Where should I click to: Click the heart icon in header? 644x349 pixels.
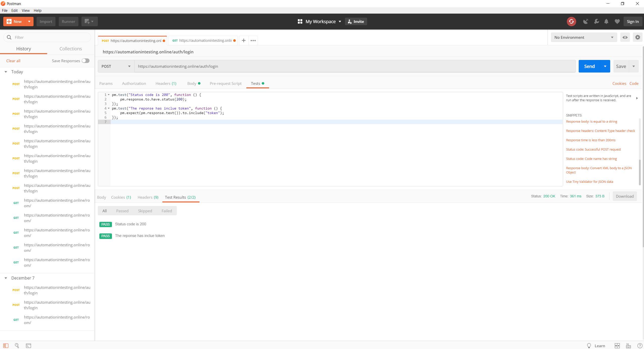[x=617, y=21]
